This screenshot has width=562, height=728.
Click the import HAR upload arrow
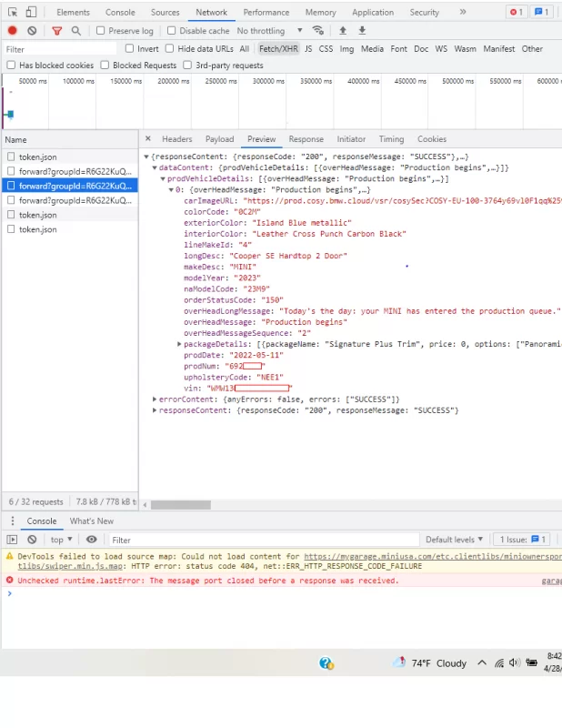coord(343,31)
